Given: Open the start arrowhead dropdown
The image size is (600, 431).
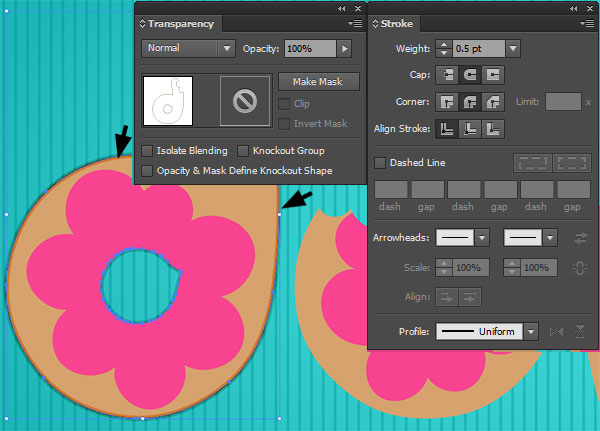Looking at the screenshot, I should [x=482, y=238].
